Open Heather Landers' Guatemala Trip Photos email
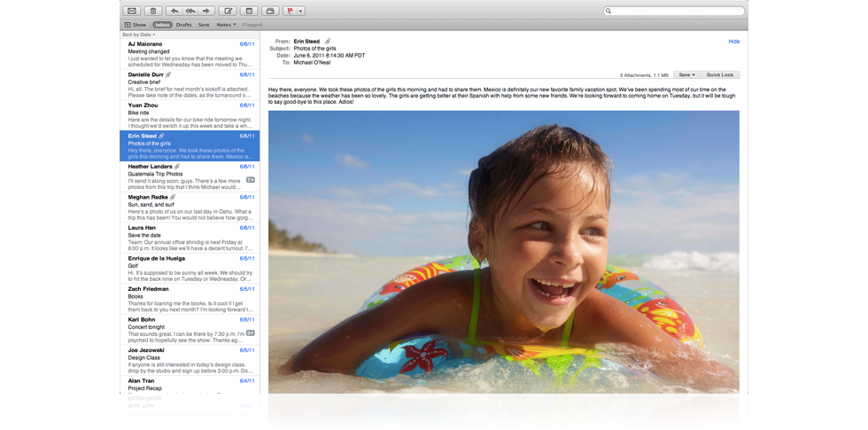 point(188,176)
